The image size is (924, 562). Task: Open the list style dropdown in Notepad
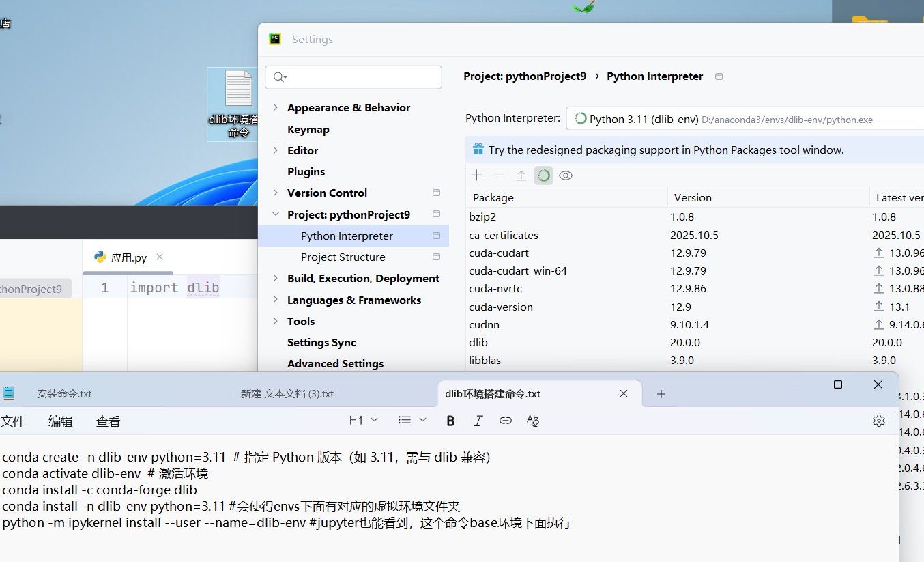coord(412,421)
